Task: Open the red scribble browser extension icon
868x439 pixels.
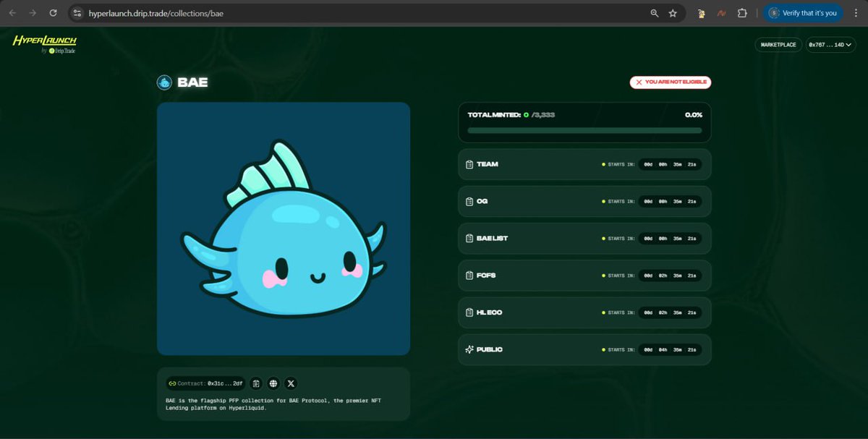Action: point(721,13)
